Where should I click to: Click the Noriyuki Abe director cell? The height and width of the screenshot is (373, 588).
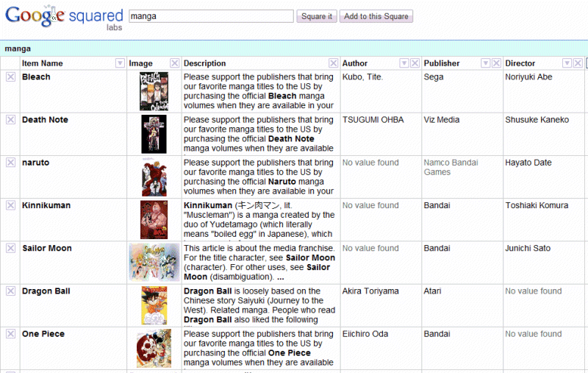(x=528, y=77)
